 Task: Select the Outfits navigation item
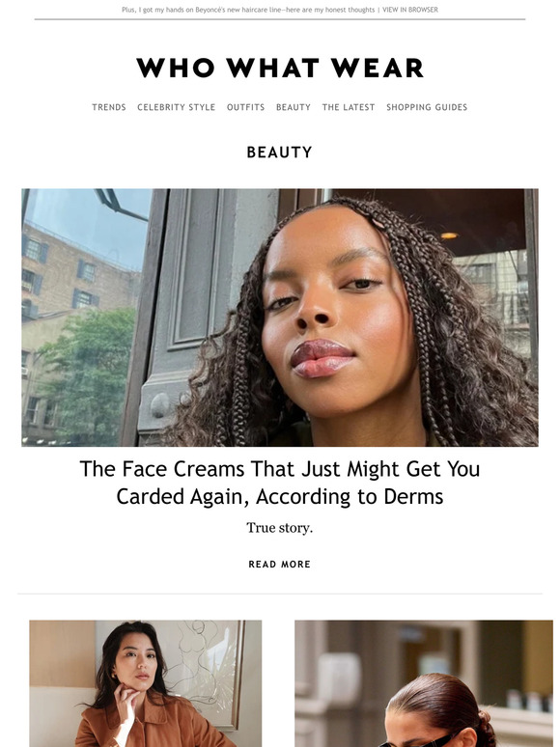click(245, 107)
